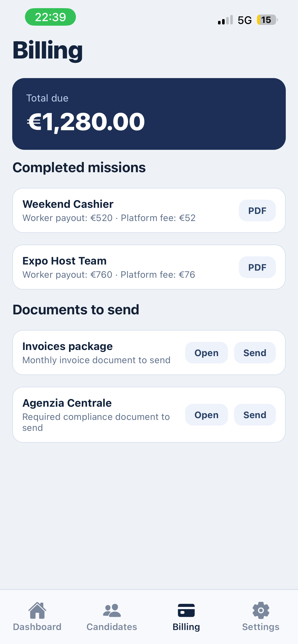Select the Weekend Cashier mission card
The width and height of the screenshot is (298, 644).
tap(149, 210)
